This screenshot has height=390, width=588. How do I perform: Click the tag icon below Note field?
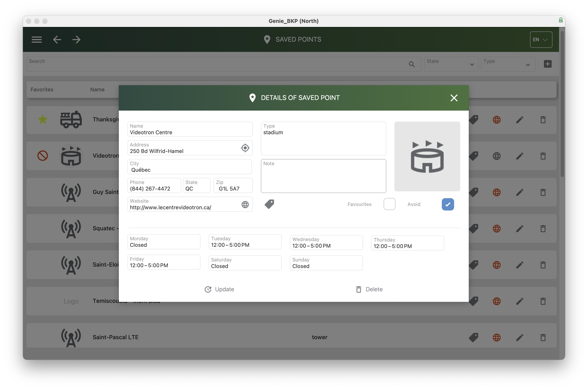269,204
